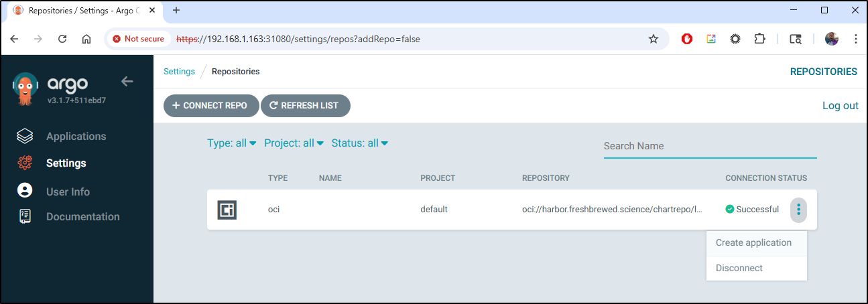Open the User Info page
This screenshot has height=304, width=868.
pos(68,192)
